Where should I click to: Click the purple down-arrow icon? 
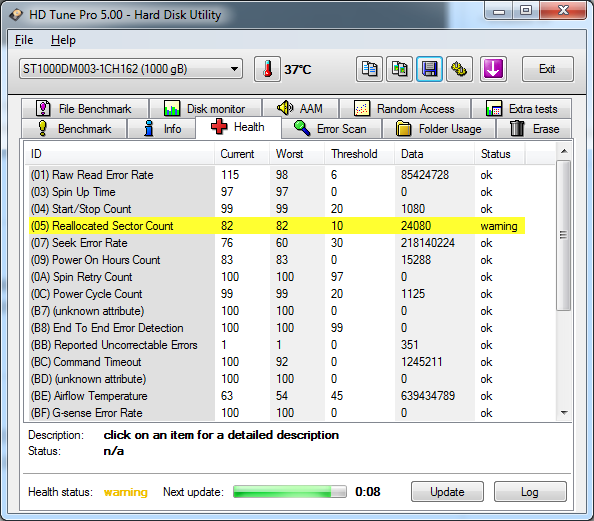(x=493, y=69)
